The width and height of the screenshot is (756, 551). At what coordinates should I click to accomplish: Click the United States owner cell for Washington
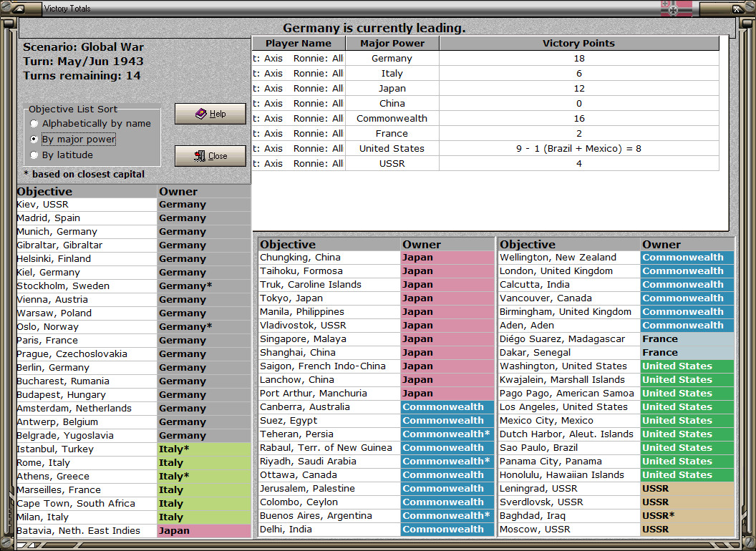point(687,366)
